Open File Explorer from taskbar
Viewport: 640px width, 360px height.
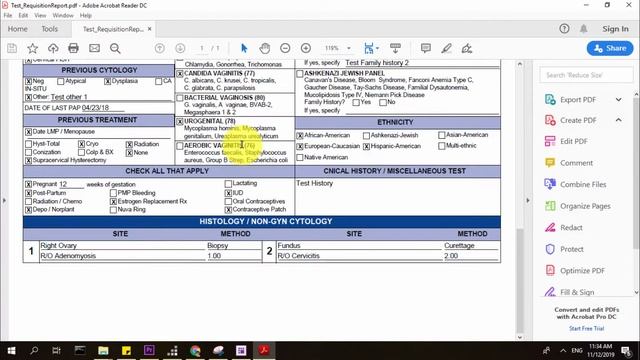click(103, 350)
